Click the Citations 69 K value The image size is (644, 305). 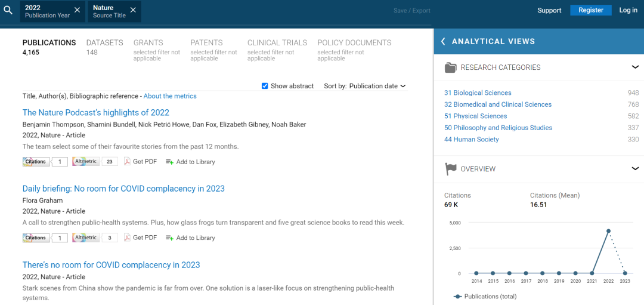[451, 205]
